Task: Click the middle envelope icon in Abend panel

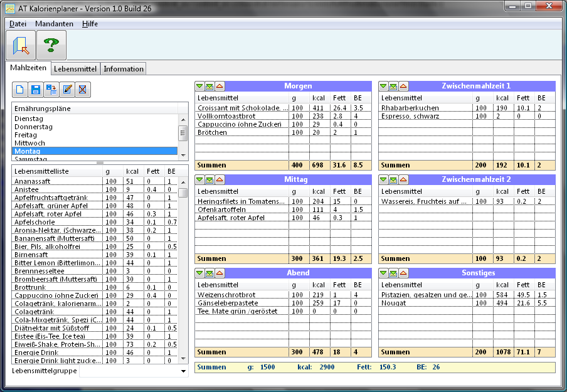Action: point(209,273)
